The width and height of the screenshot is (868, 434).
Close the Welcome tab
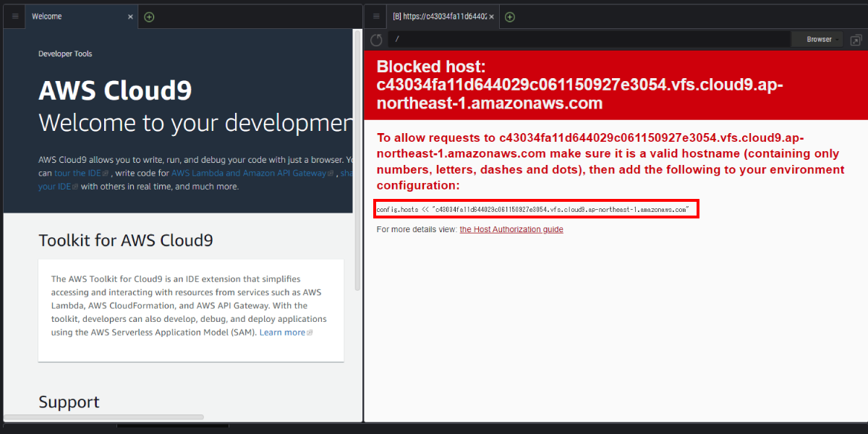(x=130, y=17)
